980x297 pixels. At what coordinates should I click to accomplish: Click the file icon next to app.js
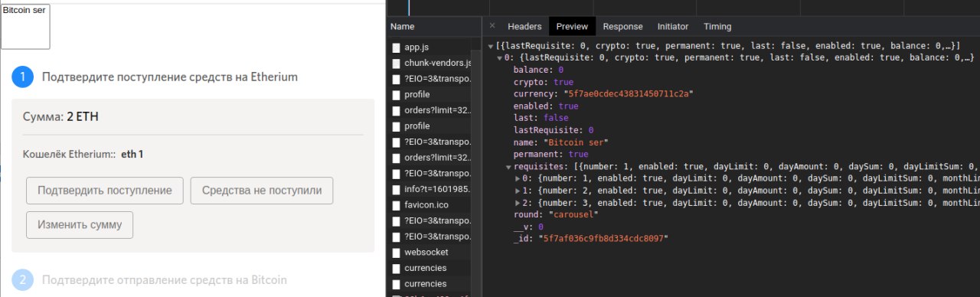(x=396, y=47)
